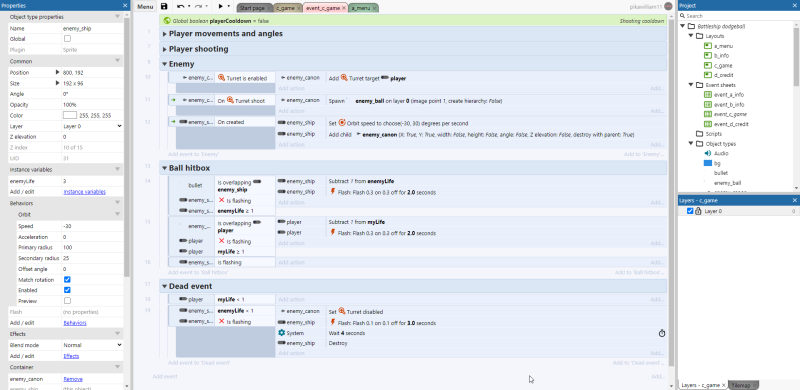Edit the Name field enemy_ship

pos(92,29)
